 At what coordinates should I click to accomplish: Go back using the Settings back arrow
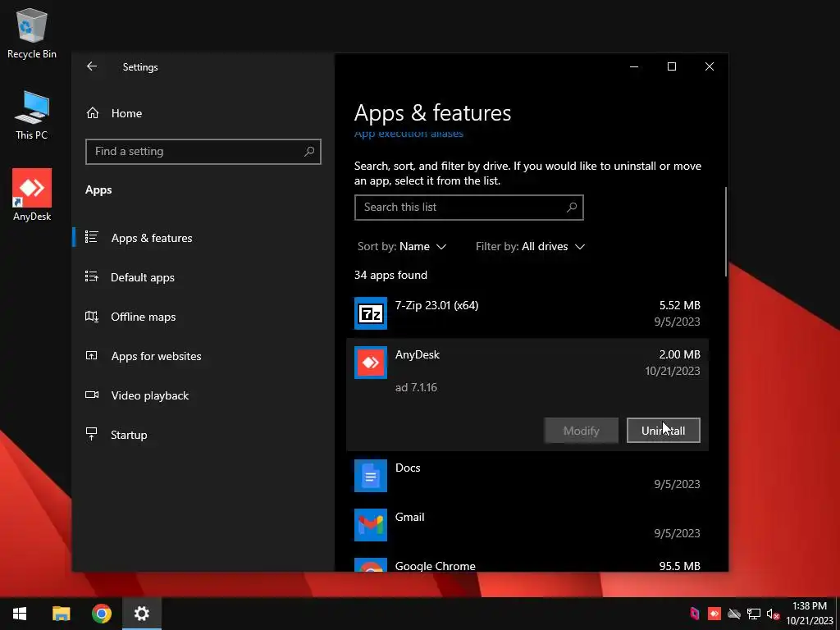pos(92,66)
